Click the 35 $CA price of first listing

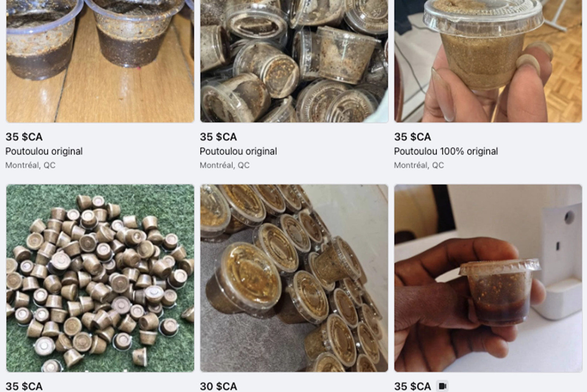24,137
